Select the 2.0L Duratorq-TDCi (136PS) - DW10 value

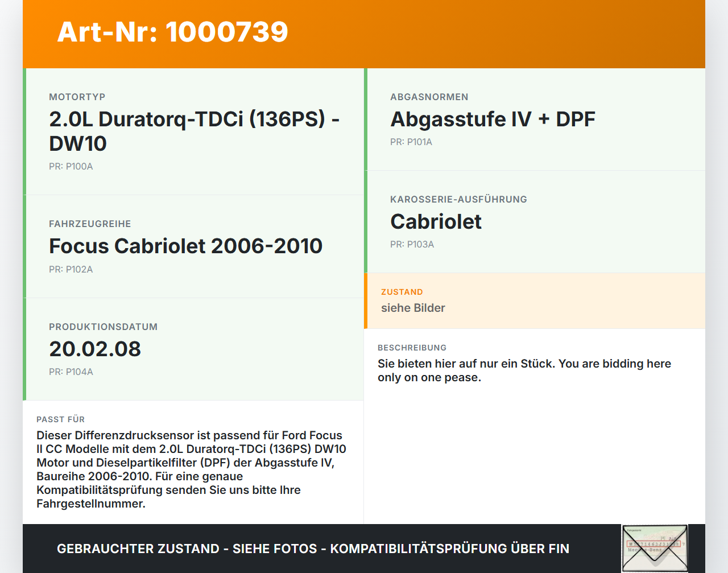tap(195, 131)
